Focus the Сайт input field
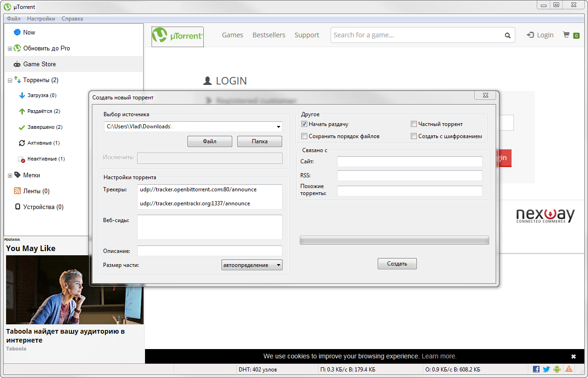 pos(410,161)
